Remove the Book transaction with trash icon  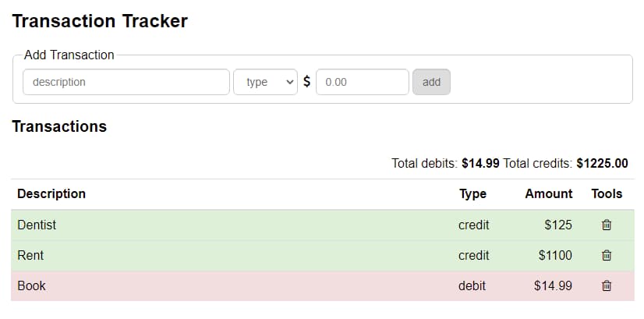(607, 286)
